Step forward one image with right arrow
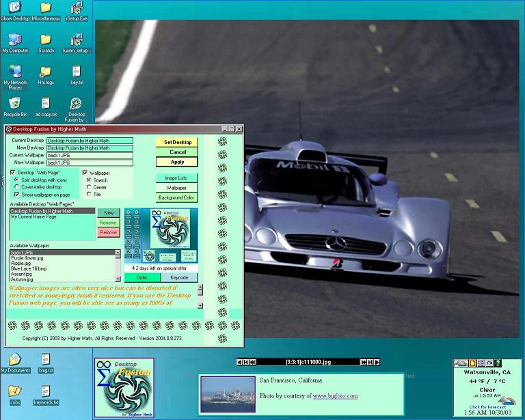This screenshot has height=420, width=525. [377, 362]
